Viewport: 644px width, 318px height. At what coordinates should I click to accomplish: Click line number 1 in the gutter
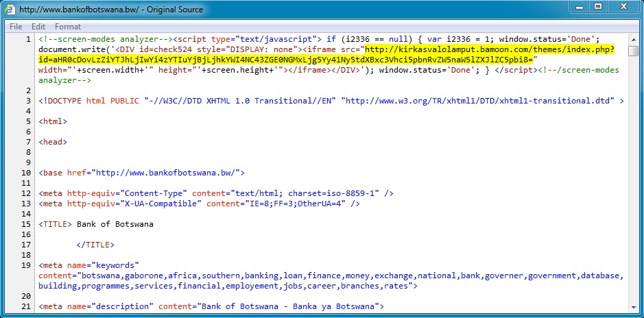28,39
